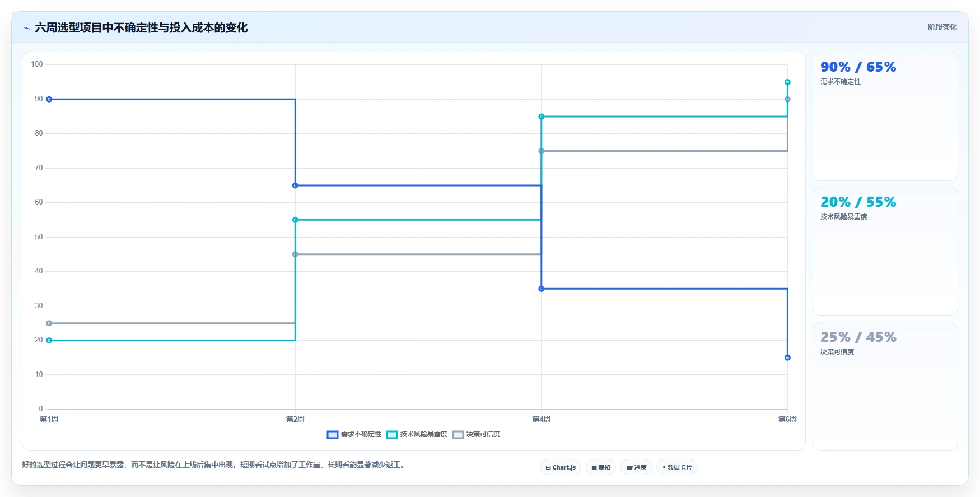980x497 pixels.
Task: Select the blue data point at 15 on 第6周
Action: (x=787, y=357)
